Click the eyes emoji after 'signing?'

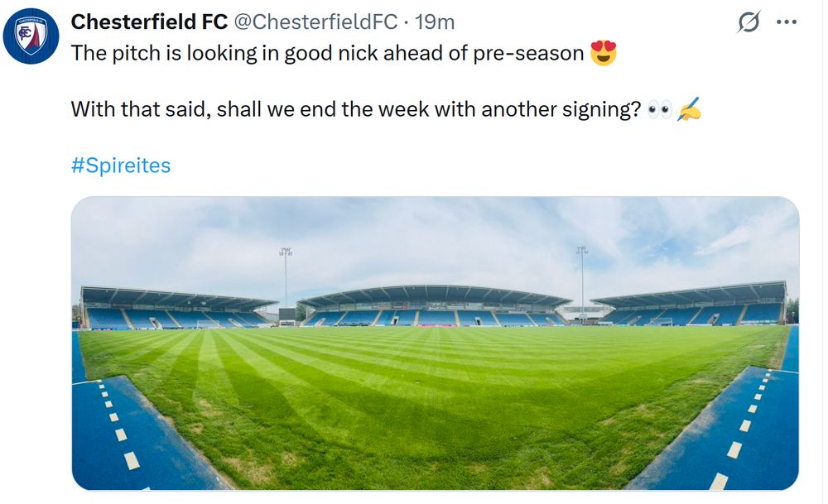[x=660, y=109]
